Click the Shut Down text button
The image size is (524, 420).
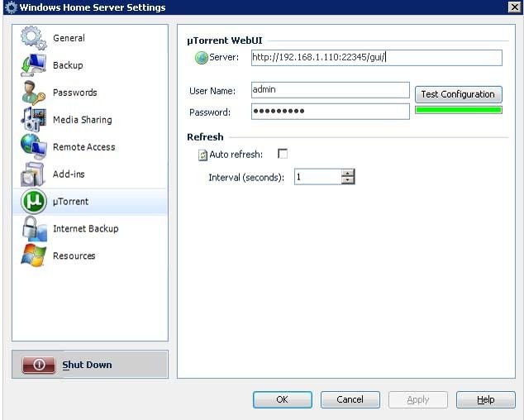(87, 365)
